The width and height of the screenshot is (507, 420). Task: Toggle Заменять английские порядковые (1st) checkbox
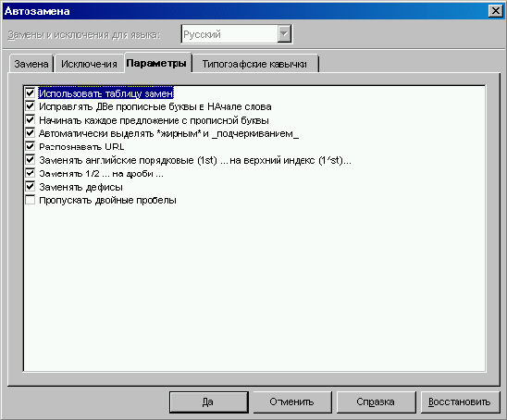(31, 160)
